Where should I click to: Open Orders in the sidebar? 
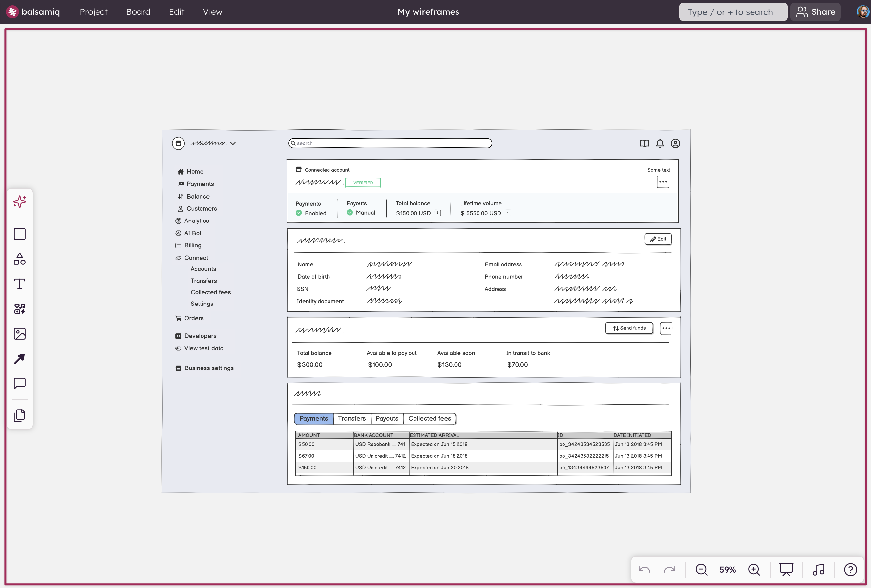(189, 318)
